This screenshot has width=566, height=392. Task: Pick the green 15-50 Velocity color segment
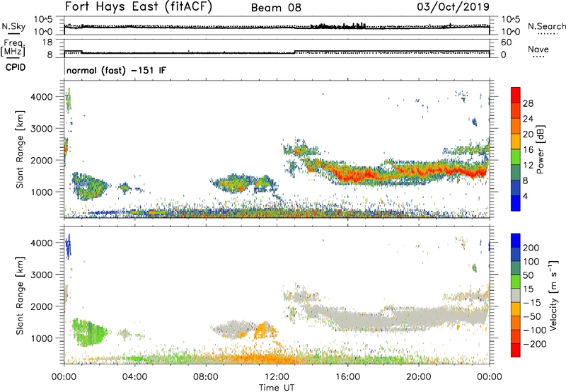pos(516,282)
